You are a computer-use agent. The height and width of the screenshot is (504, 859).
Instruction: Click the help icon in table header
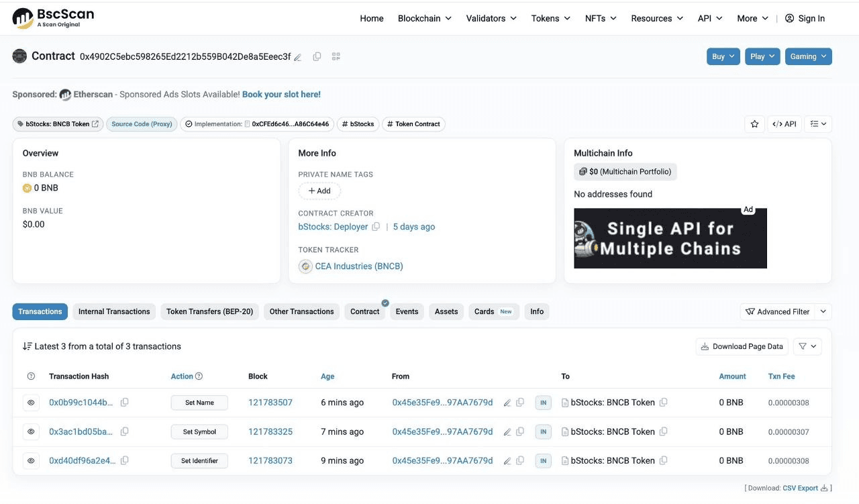click(31, 376)
